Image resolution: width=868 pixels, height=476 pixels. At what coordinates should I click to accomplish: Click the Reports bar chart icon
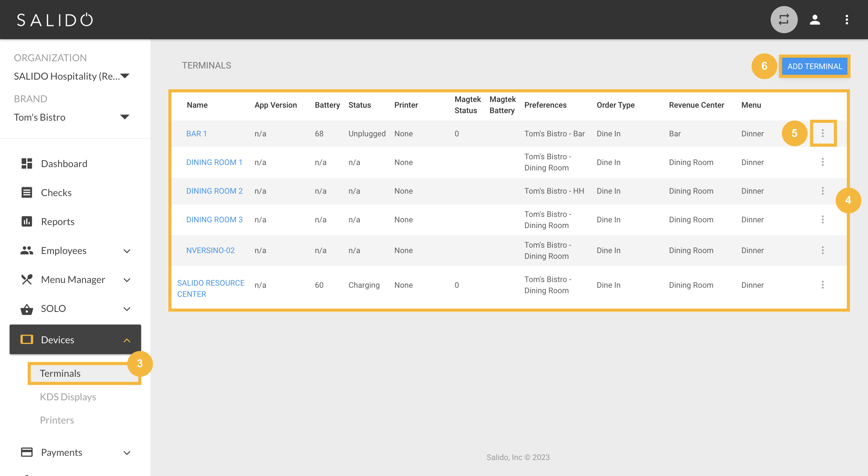click(27, 221)
